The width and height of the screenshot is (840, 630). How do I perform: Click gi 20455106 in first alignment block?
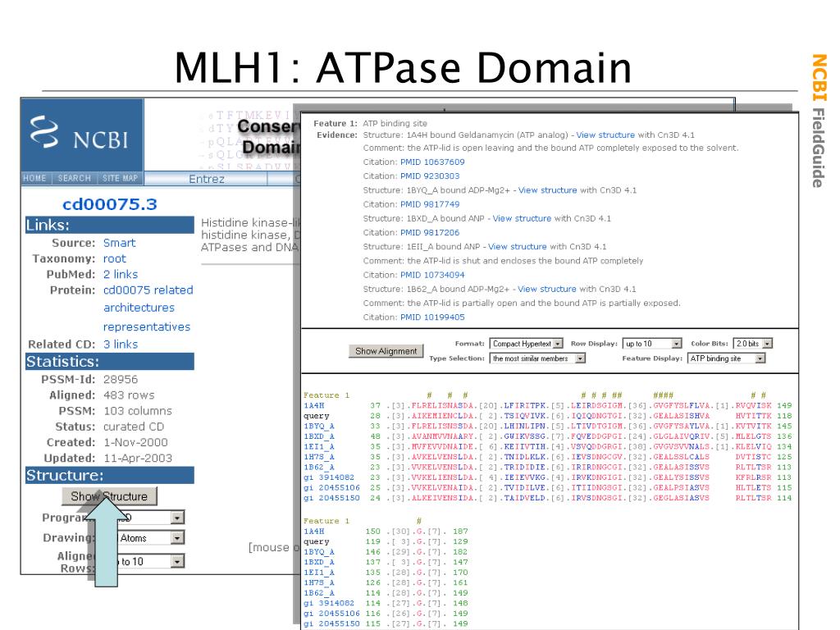point(331,487)
